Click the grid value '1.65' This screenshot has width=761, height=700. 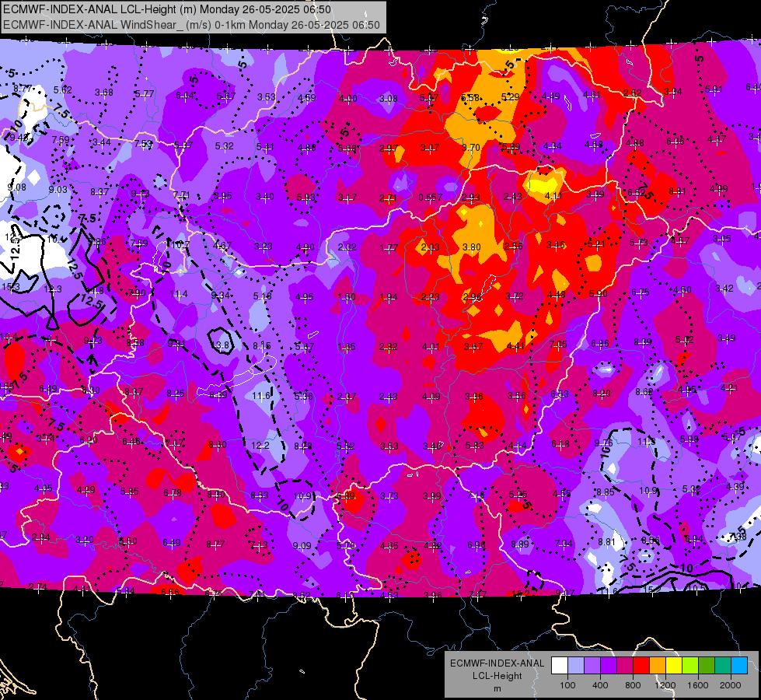coord(347,346)
